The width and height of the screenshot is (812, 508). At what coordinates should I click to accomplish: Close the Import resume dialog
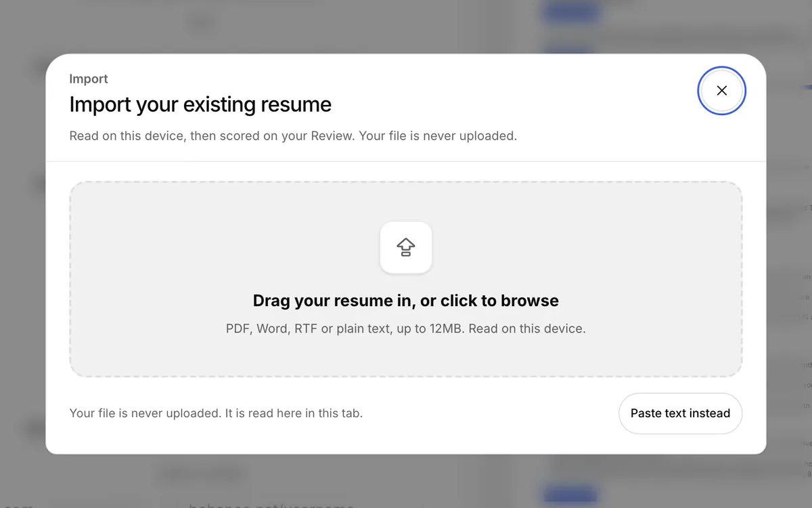point(721,90)
